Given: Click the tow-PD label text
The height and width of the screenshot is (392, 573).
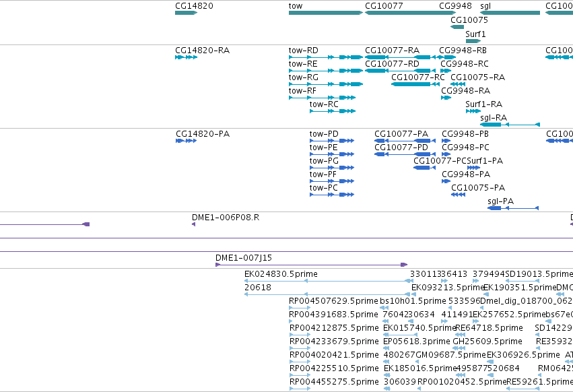Looking at the screenshot, I should click(324, 134).
